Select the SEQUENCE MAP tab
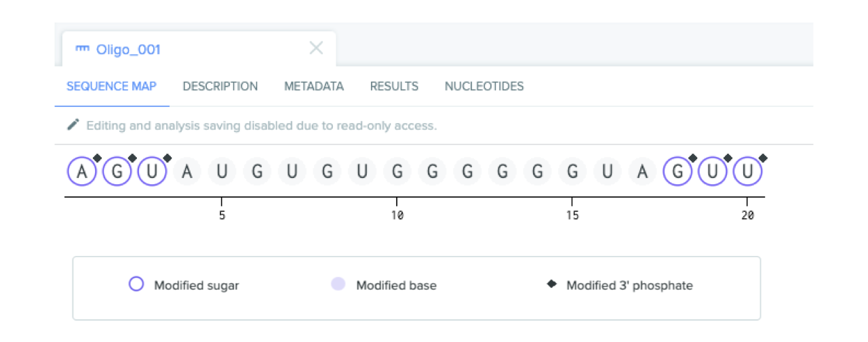The image size is (868, 342). coord(111,87)
